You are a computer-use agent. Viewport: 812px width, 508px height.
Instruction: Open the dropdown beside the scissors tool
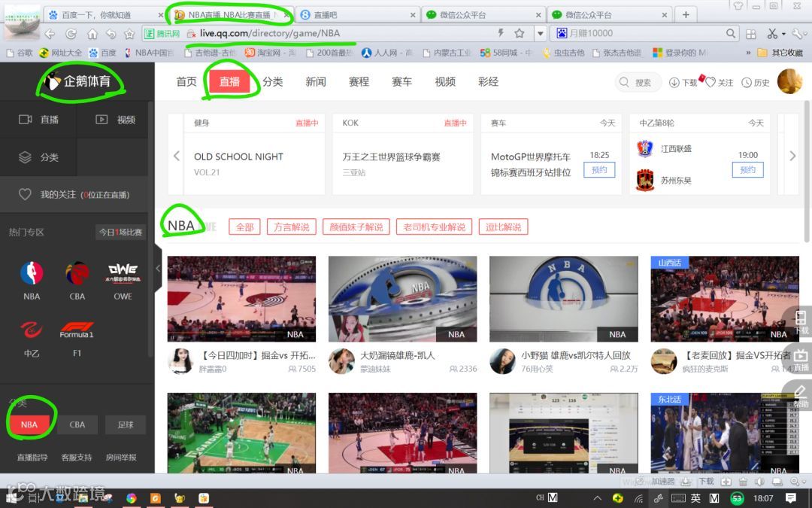pos(783,34)
